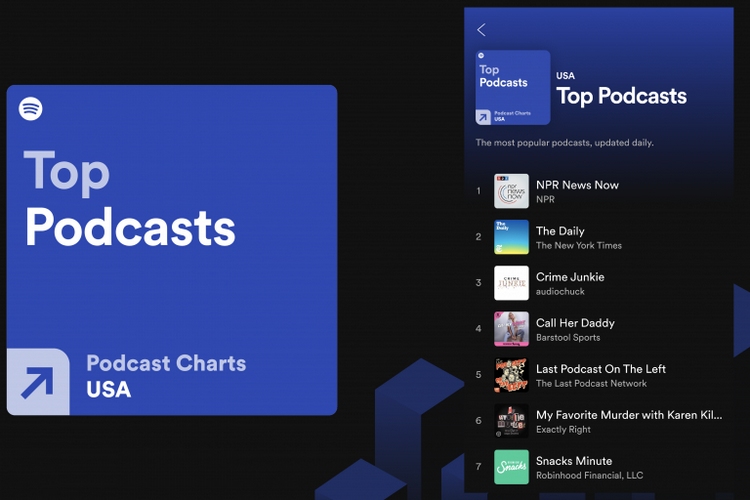
Task: Go back using the left chevron arrow
Action: (x=481, y=30)
